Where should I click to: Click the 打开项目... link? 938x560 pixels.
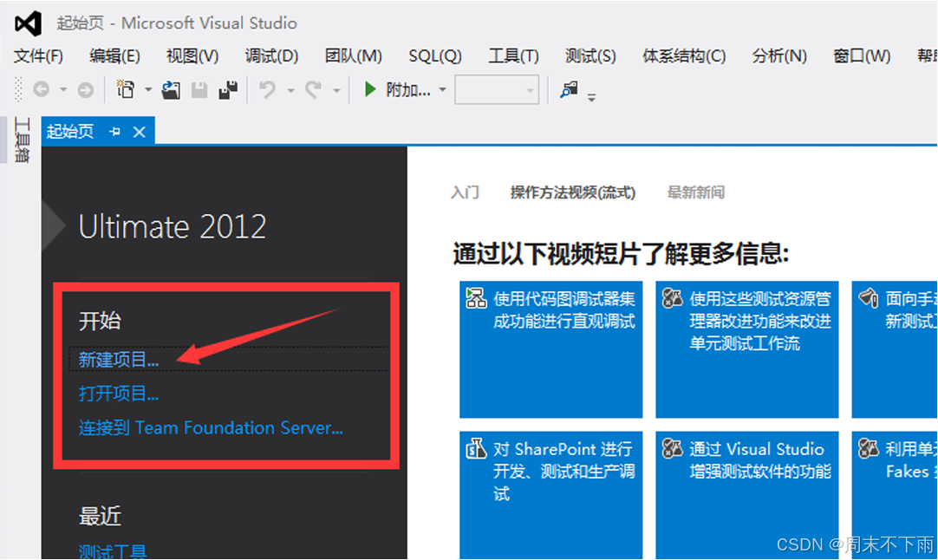point(119,394)
